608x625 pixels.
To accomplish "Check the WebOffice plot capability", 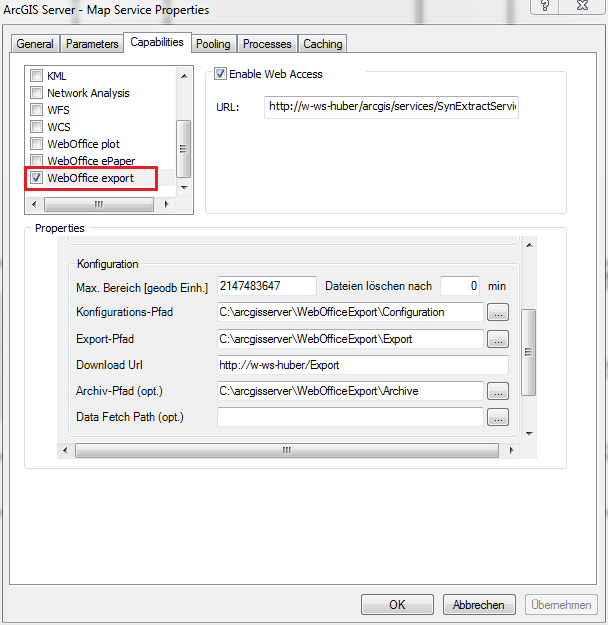I will 36,143.
